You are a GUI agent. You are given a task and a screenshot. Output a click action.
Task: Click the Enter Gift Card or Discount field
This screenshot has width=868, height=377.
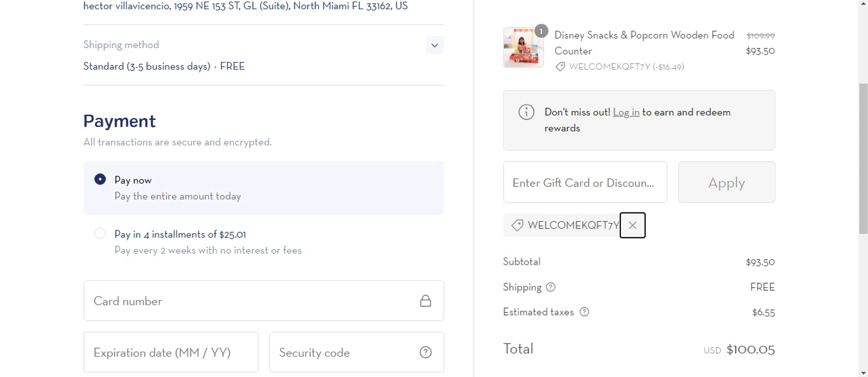point(584,182)
